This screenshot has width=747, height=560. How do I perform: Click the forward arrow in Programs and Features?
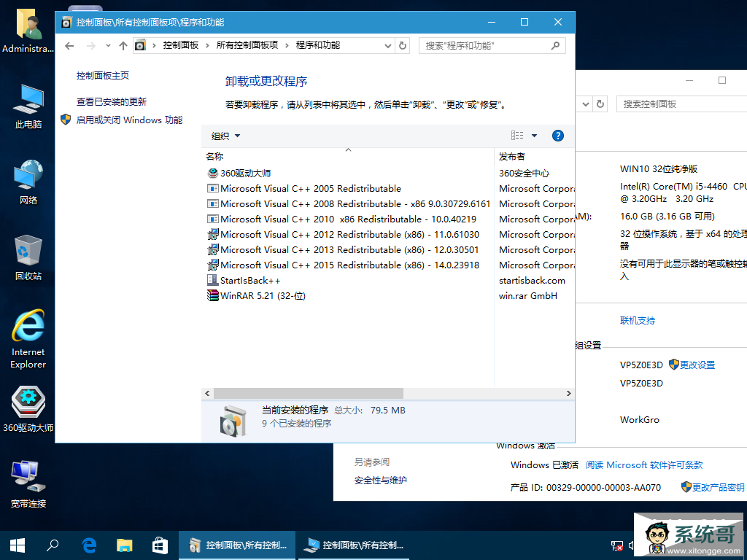[x=91, y=46]
